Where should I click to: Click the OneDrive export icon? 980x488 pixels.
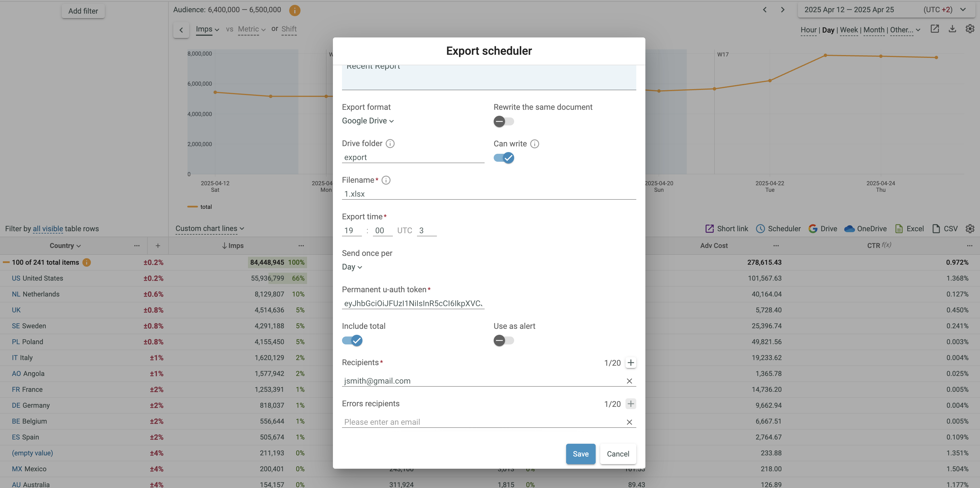click(849, 228)
